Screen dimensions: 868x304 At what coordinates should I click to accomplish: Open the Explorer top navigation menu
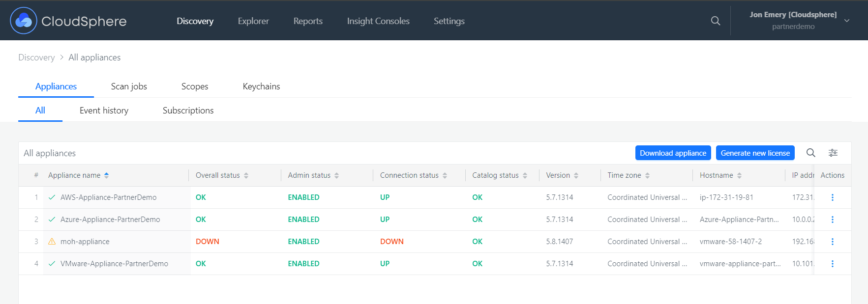click(x=253, y=21)
